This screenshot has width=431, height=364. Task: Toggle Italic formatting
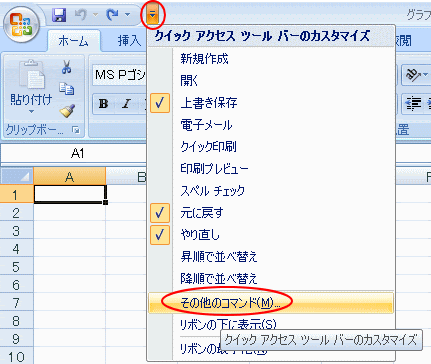click(126, 104)
